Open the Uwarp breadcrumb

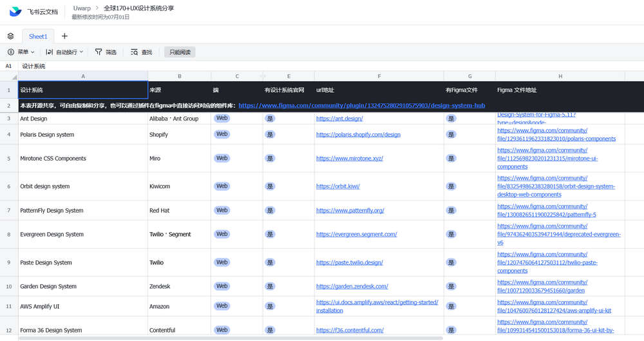(x=82, y=8)
